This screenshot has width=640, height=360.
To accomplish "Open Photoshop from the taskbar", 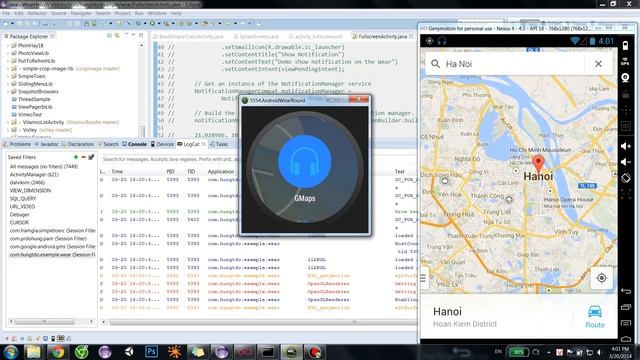I will pos(151,351).
